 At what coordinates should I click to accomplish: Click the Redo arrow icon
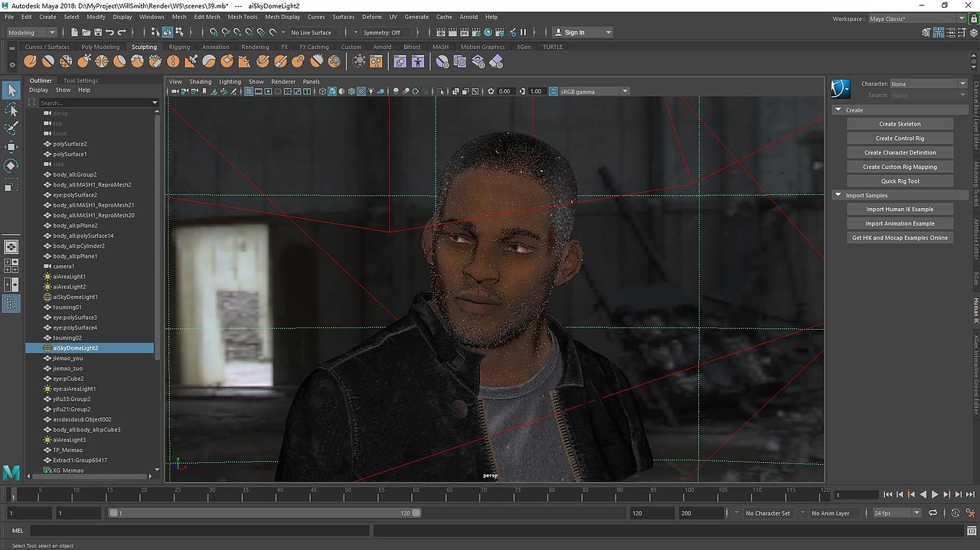121,32
